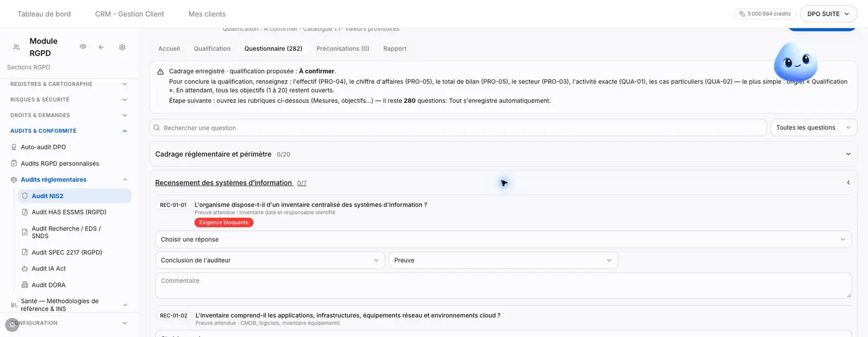Open Conclusion de l'auditeur dropdown
868x337 pixels.
pos(270,260)
